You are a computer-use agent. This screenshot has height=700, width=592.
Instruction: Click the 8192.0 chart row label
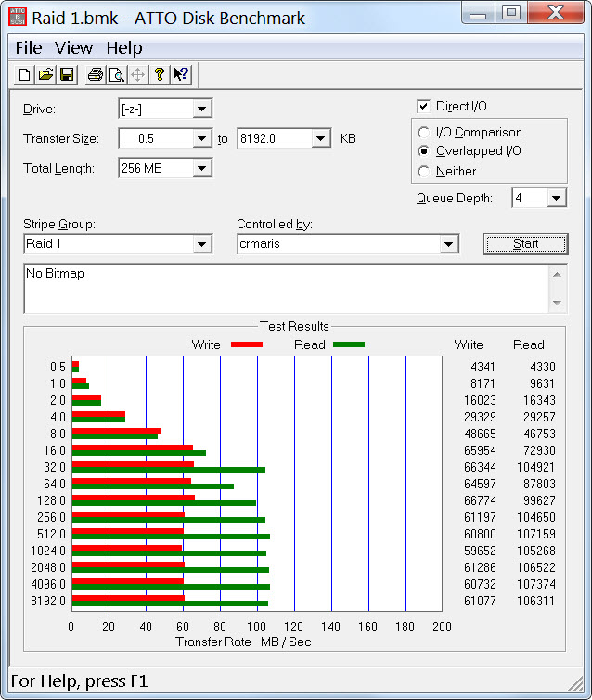(48, 601)
